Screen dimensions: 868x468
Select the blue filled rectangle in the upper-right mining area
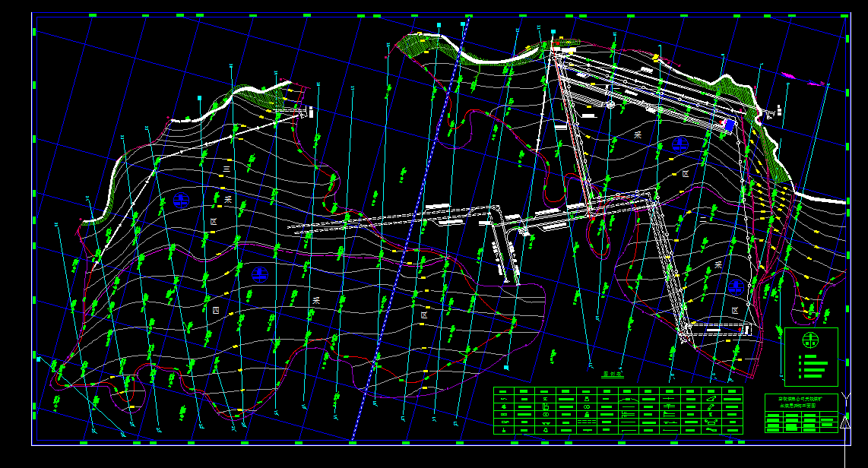click(730, 125)
